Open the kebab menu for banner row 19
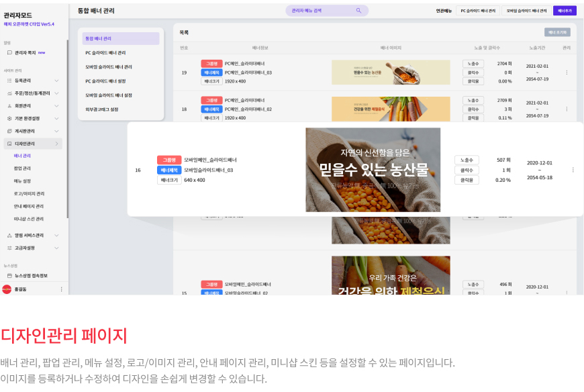Image resolution: width=584 pixels, height=392 pixels. [x=567, y=72]
